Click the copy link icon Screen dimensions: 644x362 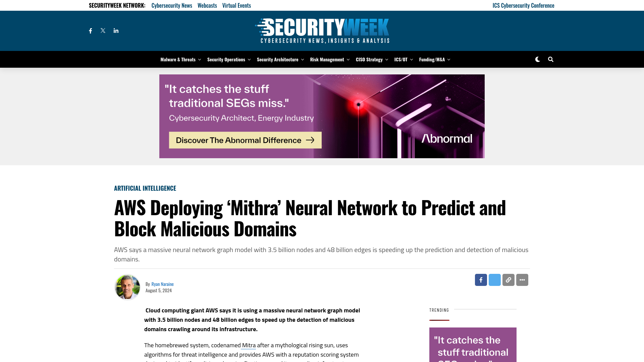(508, 280)
